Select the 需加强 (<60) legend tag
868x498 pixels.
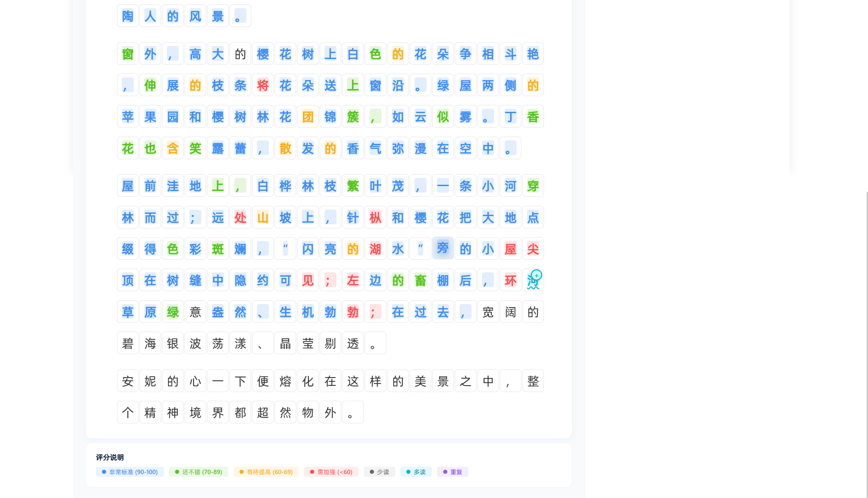coord(331,472)
